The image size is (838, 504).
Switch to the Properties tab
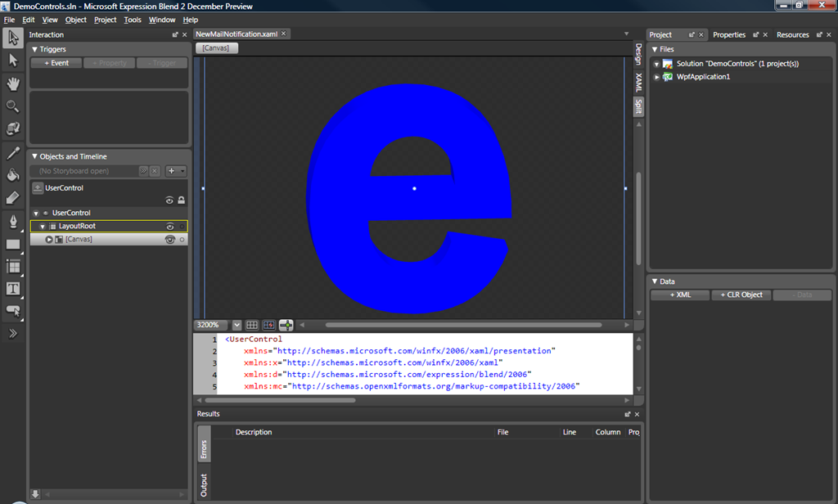click(729, 34)
